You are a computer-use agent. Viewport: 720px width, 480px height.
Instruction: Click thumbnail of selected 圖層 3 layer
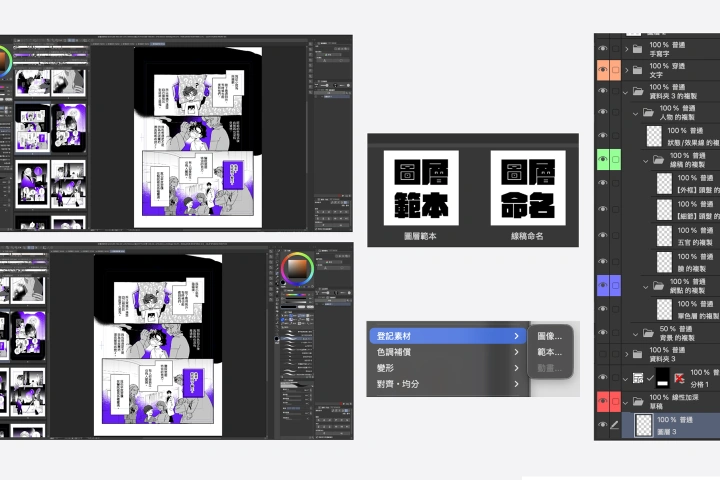(643, 425)
